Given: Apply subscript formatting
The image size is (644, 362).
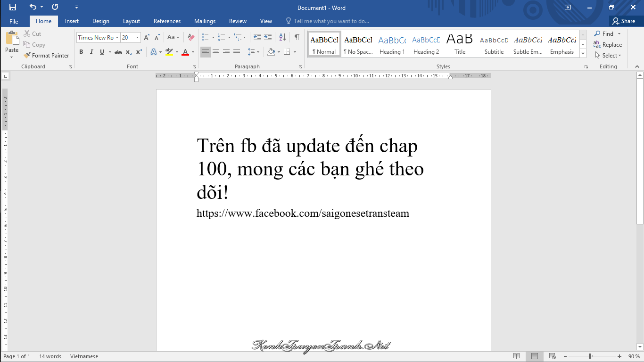Looking at the screenshot, I should click(129, 52).
